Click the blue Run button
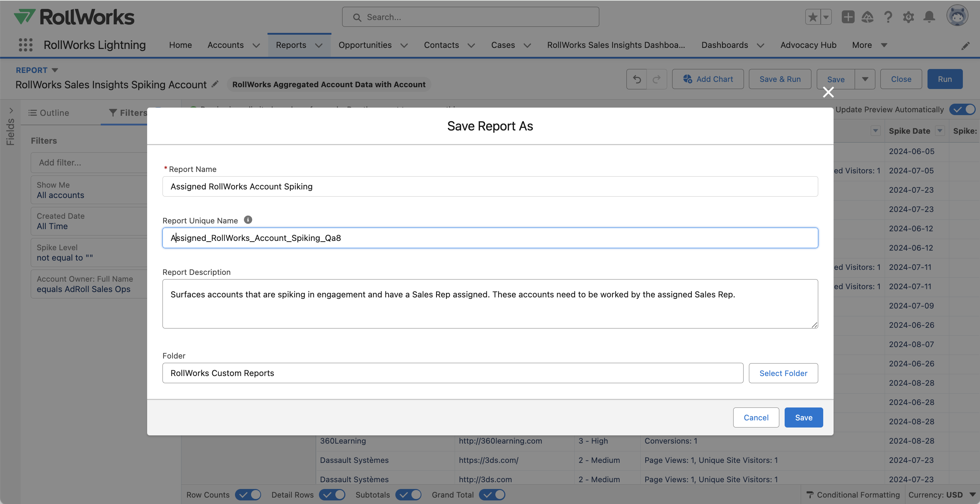The height and width of the screenshot is (504, 980). click(x=945, y=79)
